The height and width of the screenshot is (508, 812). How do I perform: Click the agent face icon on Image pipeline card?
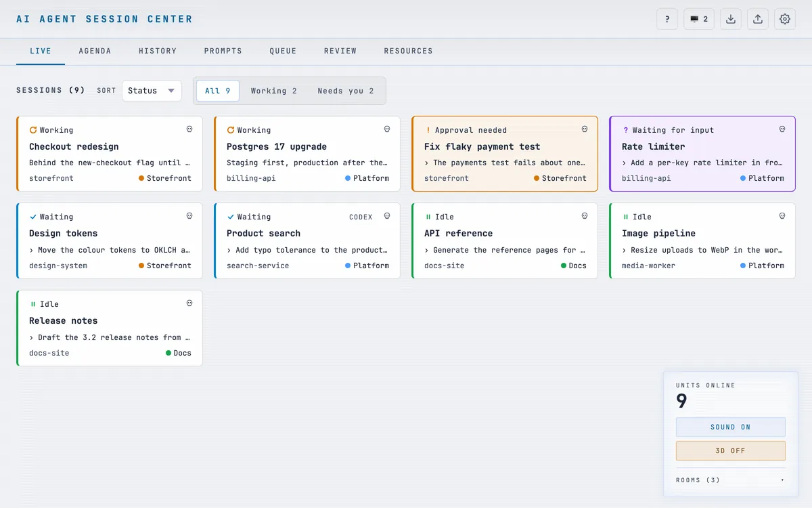(782, 216)
